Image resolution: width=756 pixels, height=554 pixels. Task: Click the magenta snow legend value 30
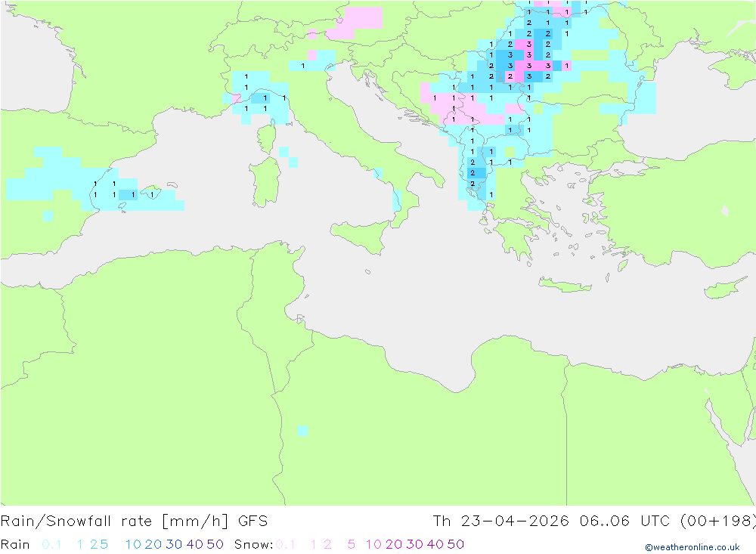[x=414, y=544]
